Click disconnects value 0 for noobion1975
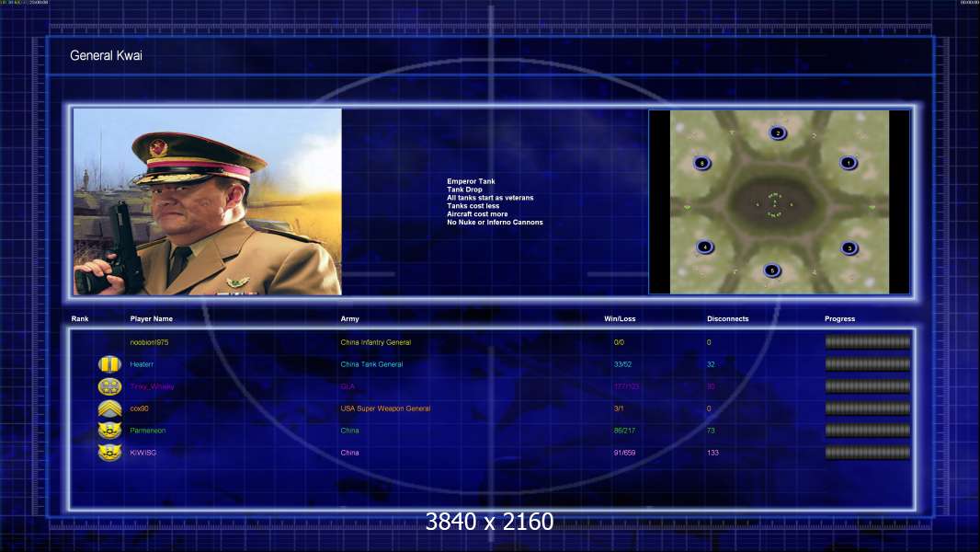 pos(709,342)
